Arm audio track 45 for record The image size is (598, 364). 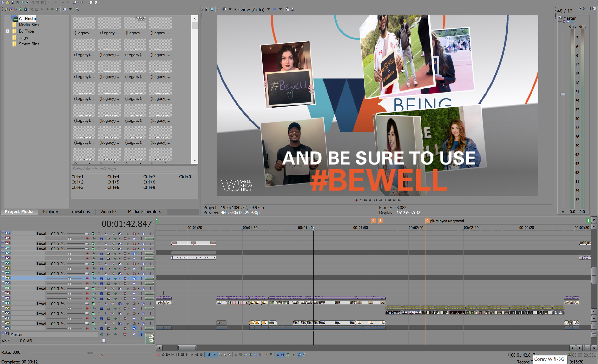click(87, 239)
